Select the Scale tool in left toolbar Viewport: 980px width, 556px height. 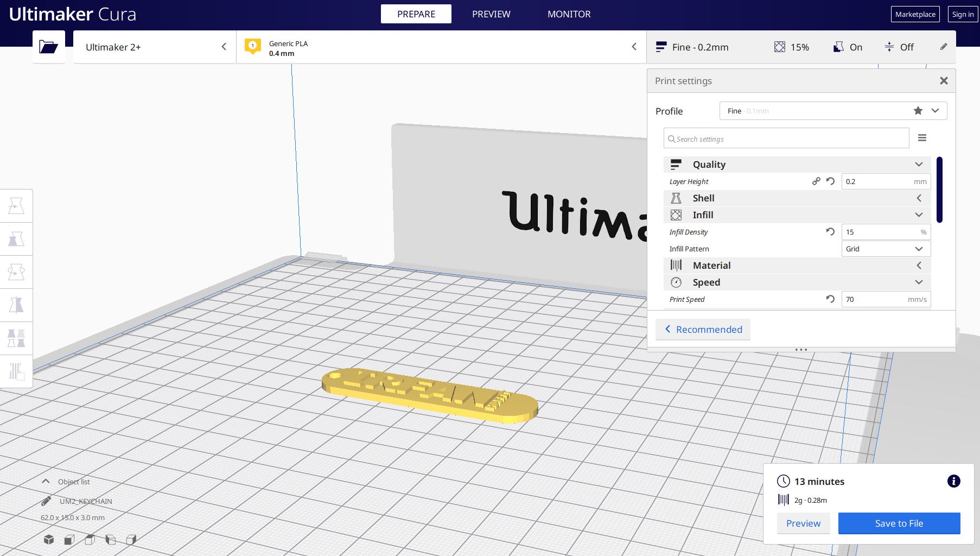click(x=16, y=239)
